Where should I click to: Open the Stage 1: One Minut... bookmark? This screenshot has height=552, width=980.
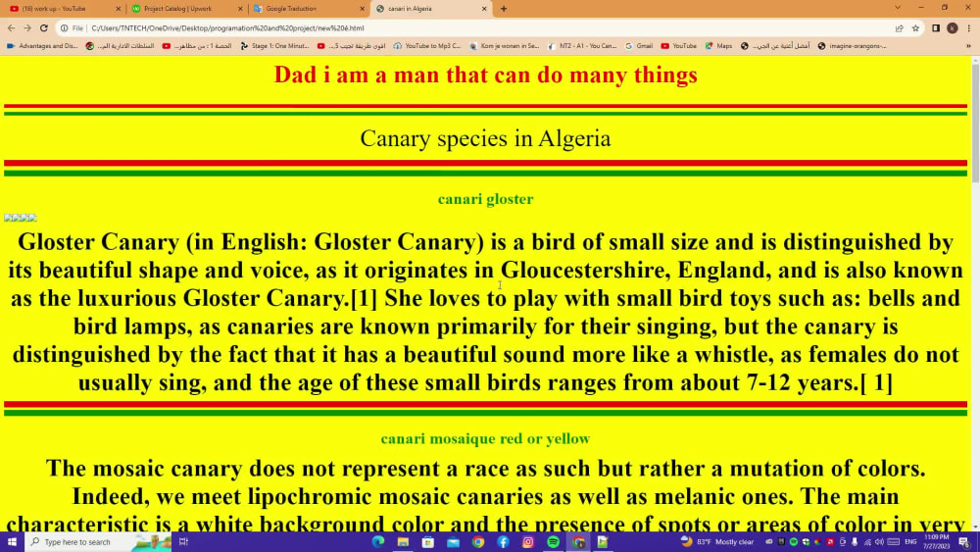pyautogui.click(x=275, y=46)
